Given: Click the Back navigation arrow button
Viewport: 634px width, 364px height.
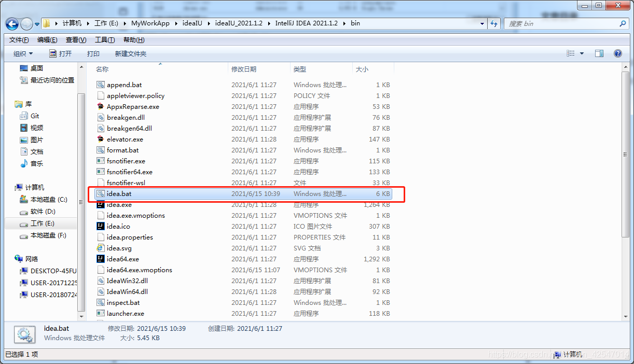Looking at the screenshot, I should click(12, 24).
